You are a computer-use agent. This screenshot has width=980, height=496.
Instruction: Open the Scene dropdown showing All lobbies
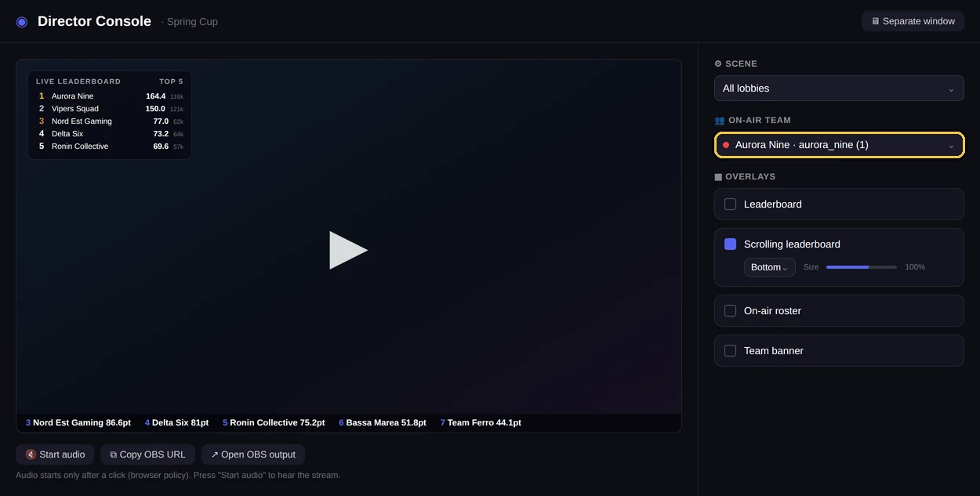click(839, 89)
